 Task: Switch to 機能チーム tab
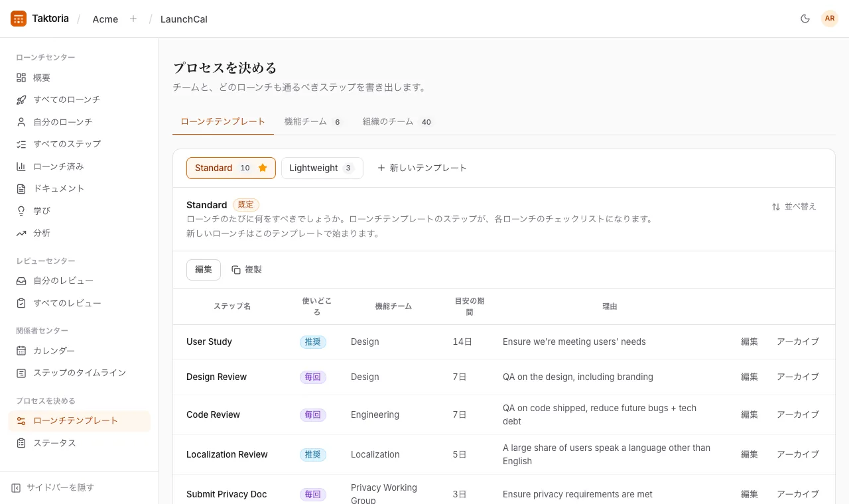313,121
